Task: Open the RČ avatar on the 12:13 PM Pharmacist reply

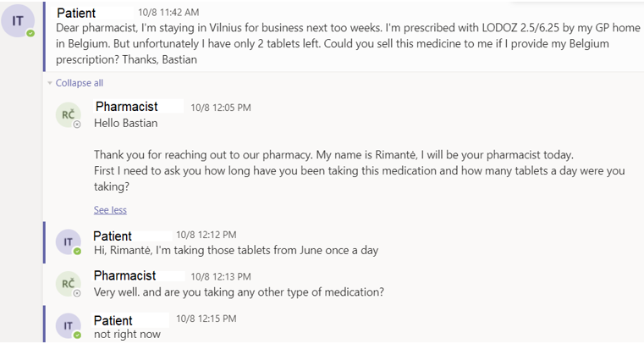Action: (69, 284)
